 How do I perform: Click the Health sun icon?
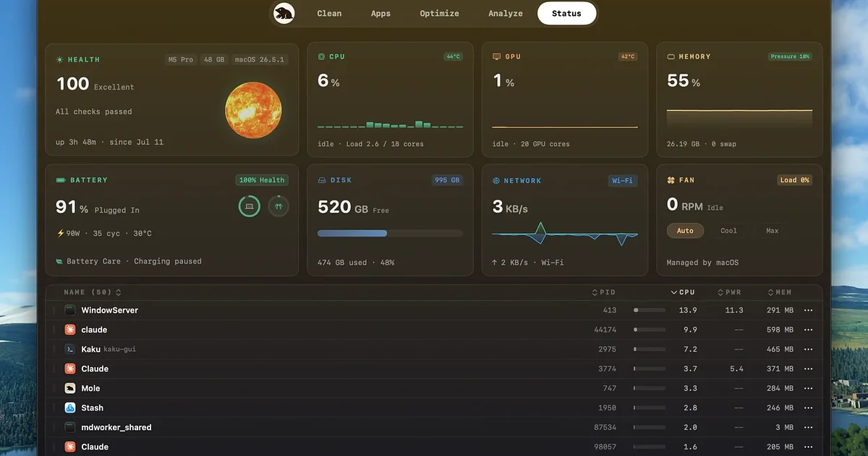pyautogui.click(x=60, y=60)
